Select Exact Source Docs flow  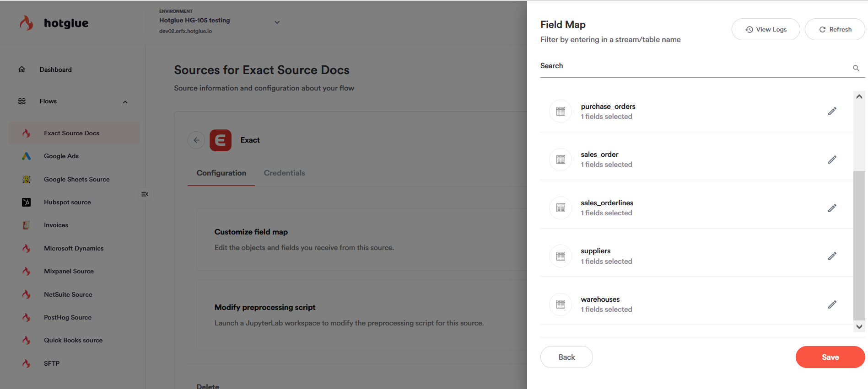coord(75,133)
